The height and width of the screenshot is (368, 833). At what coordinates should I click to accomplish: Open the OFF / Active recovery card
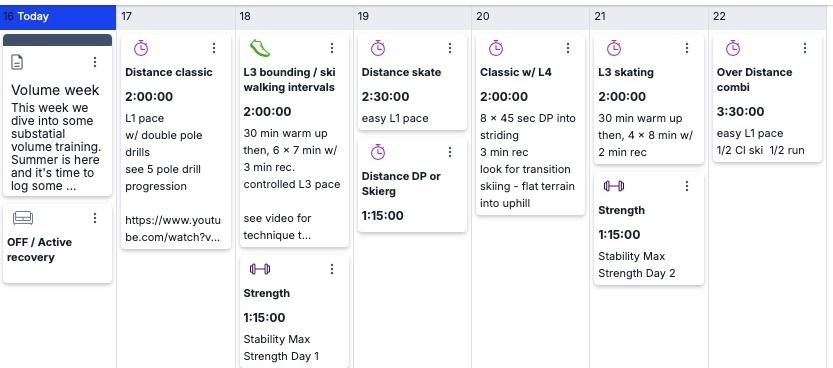[x=57, y=244]
